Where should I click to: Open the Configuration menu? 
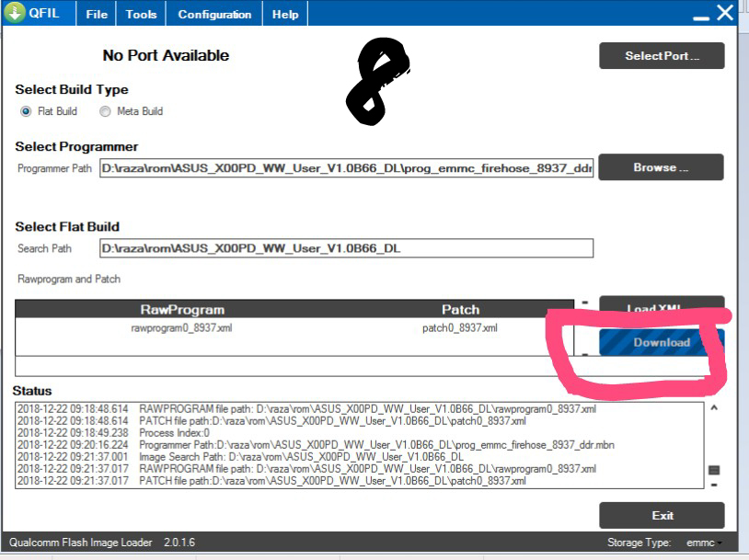click(214, 15)
